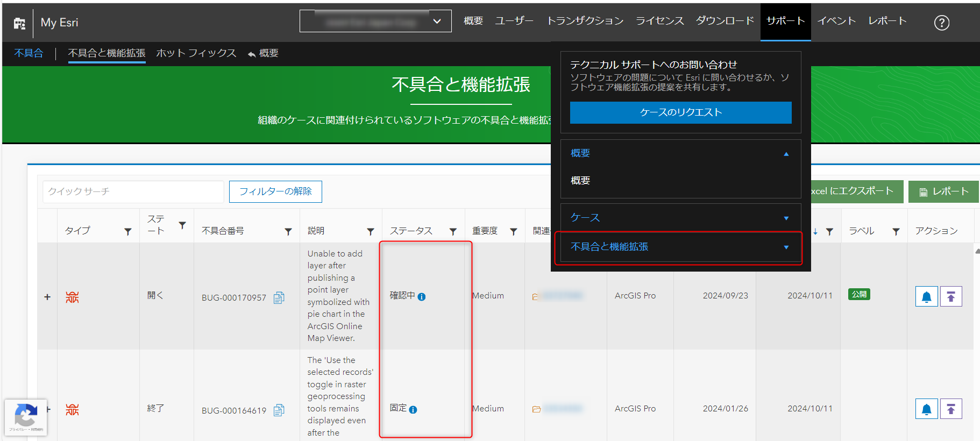The image size is (980, 441).
Task: Click the 概要 item under support menu
Action: [x=580, y=181]
